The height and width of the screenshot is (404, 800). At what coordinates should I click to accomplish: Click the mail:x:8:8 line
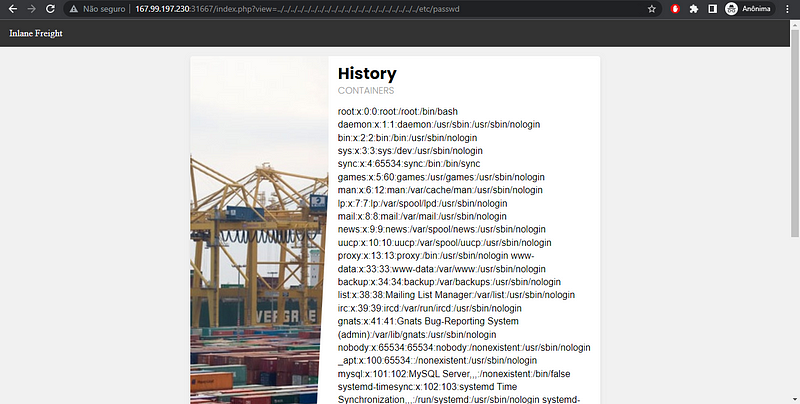(422, 216)
